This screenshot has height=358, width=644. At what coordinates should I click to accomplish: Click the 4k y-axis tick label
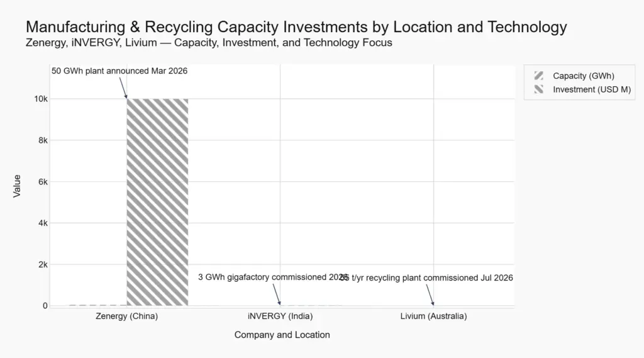click(43, 223)
